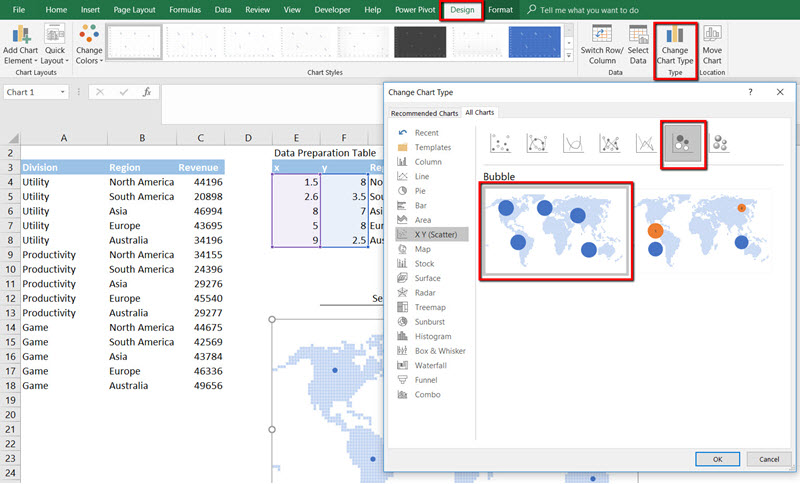Choose the 3-D Bubble chart subtype icon
Image resolution: width=800 pixels, height=484 pixels.
pos(719,145)
